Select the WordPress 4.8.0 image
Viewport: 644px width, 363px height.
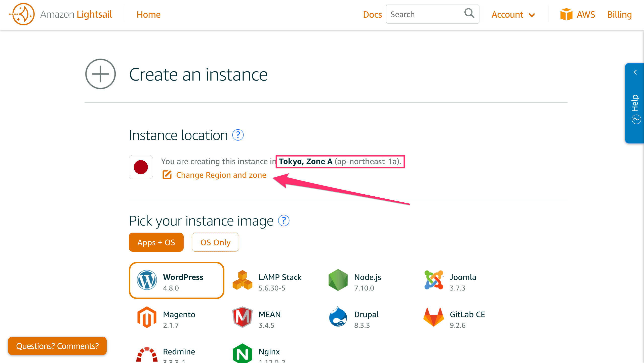[176, 280]
